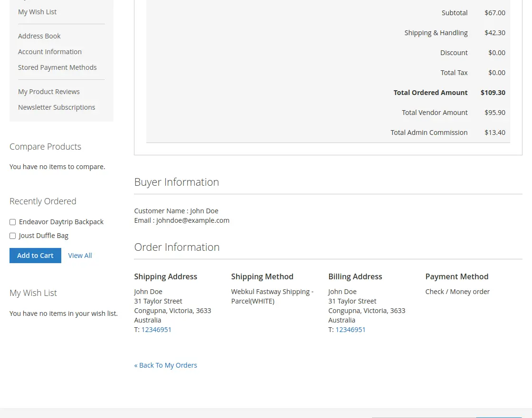
Task: Open the Endeavor Daytrip Backpack product link
Action: (61, 222)
